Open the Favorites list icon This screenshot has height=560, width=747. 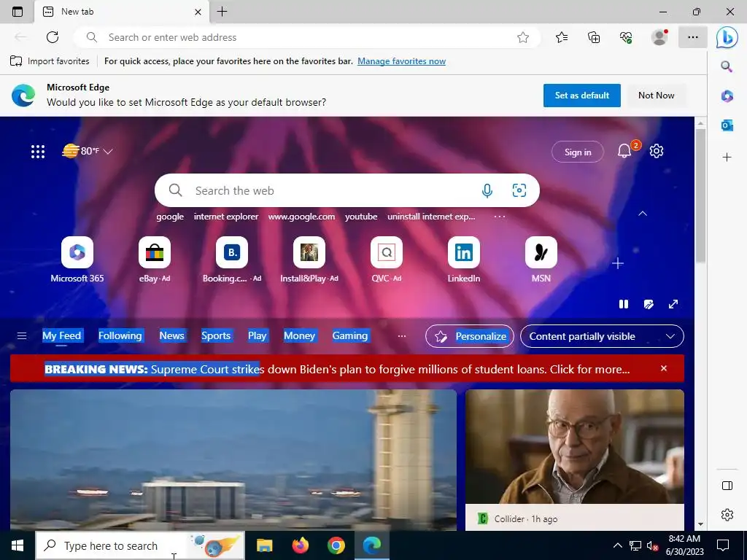point(562,37)
